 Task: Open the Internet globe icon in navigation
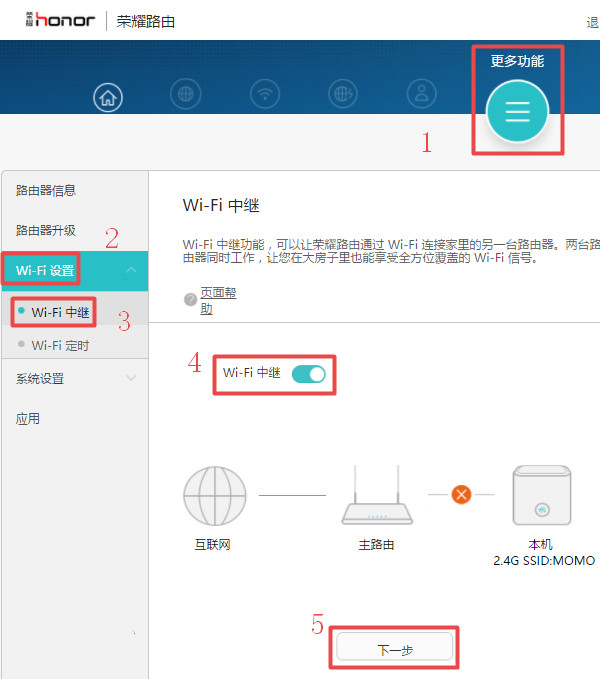(x=185, y=94)
